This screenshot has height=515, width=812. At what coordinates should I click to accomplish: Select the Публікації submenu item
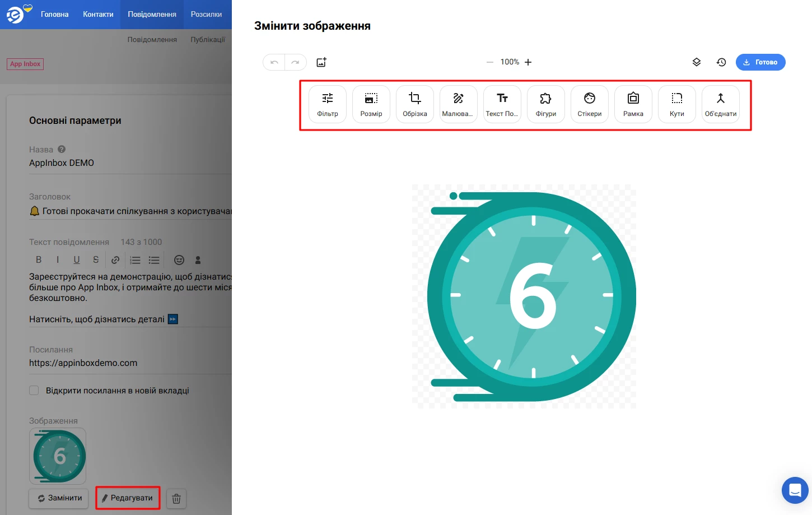pyautogui.click(x=208, y=40)
